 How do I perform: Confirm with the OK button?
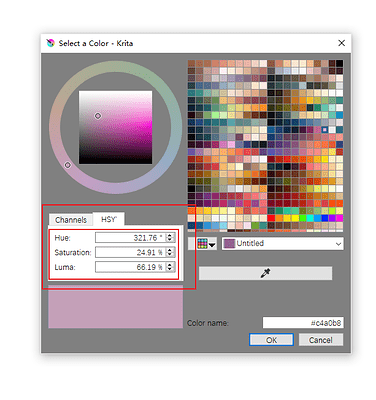tap(271, 340)
